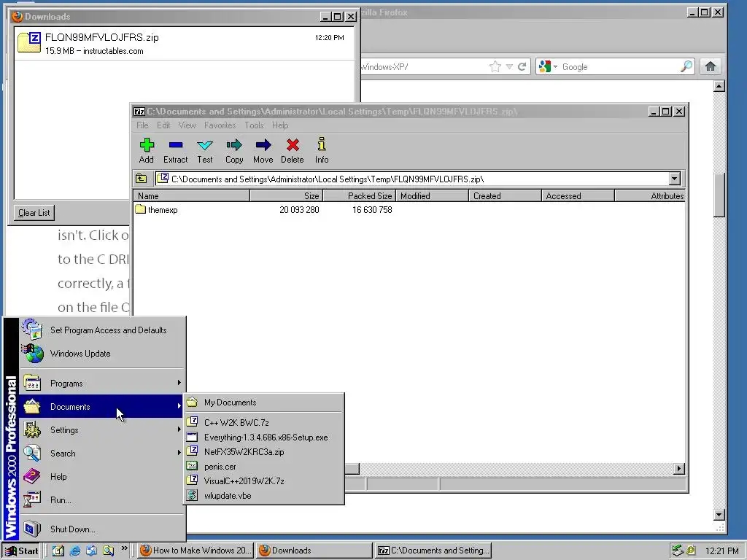Viewport: 747px width, 560px height.
Task: Switch to How to Make Windows taskbar button
Action: tap(196, 551)
